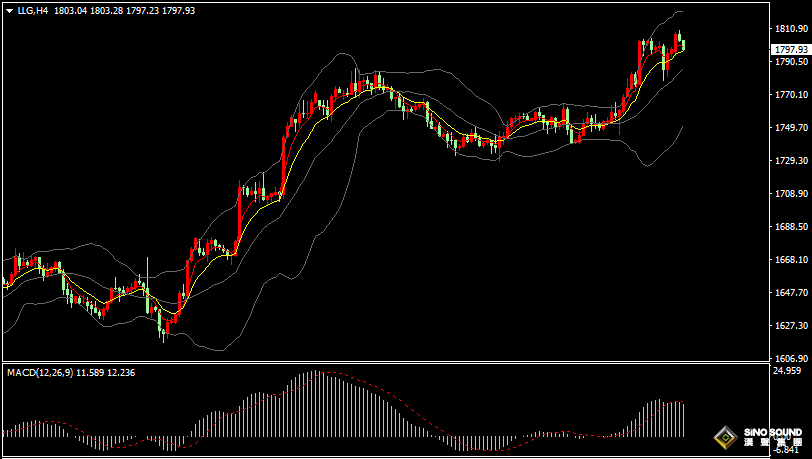Click the 1688.50 price axis label
The image size is (812, 459).
point(789,227)
